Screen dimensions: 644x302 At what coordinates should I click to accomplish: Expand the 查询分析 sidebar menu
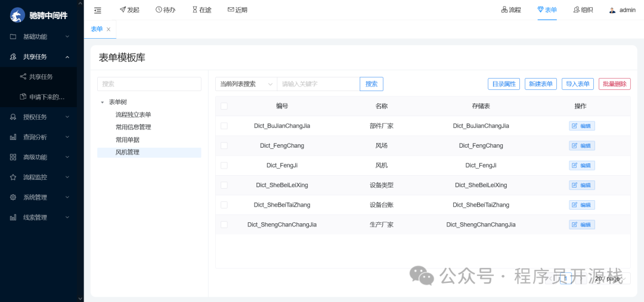click(x=39, y=137)
